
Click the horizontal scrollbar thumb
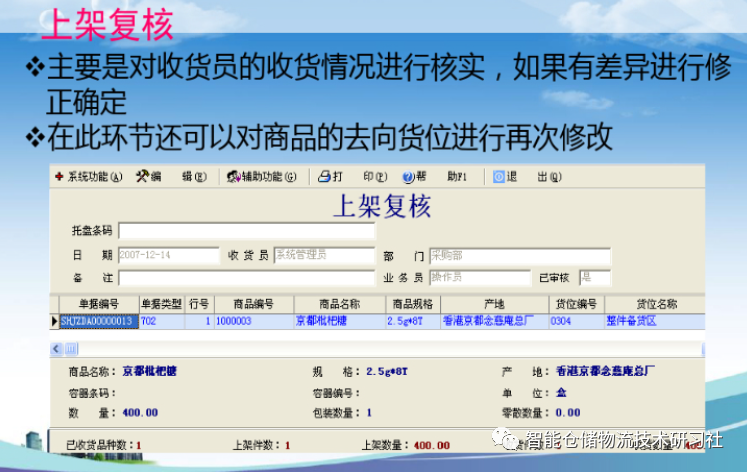[x=71, y=349]
